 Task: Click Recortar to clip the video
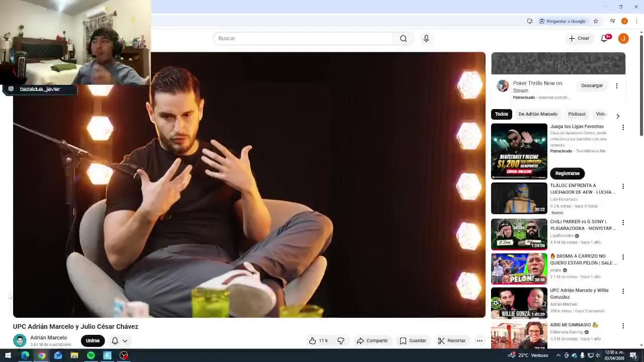[x=452, y=341]
